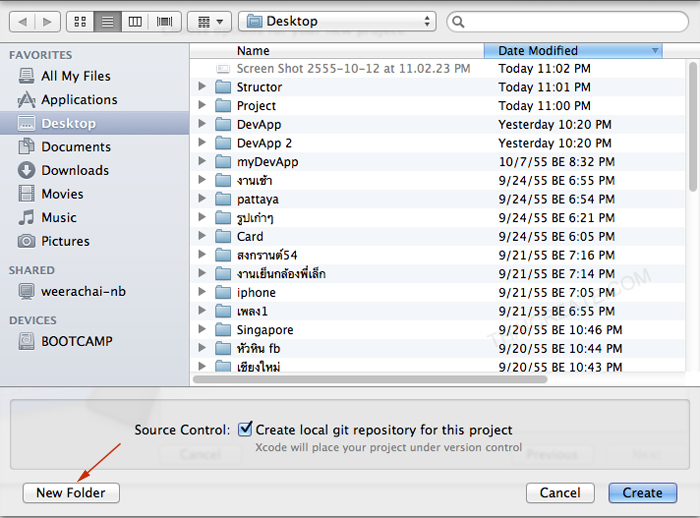Click 10/7/55 BE 8:32 PM date cell

point(557,162)
